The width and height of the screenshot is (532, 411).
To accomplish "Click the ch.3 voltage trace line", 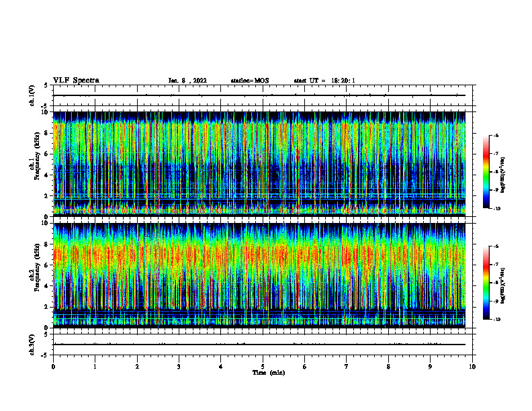I will pos(259,345).
